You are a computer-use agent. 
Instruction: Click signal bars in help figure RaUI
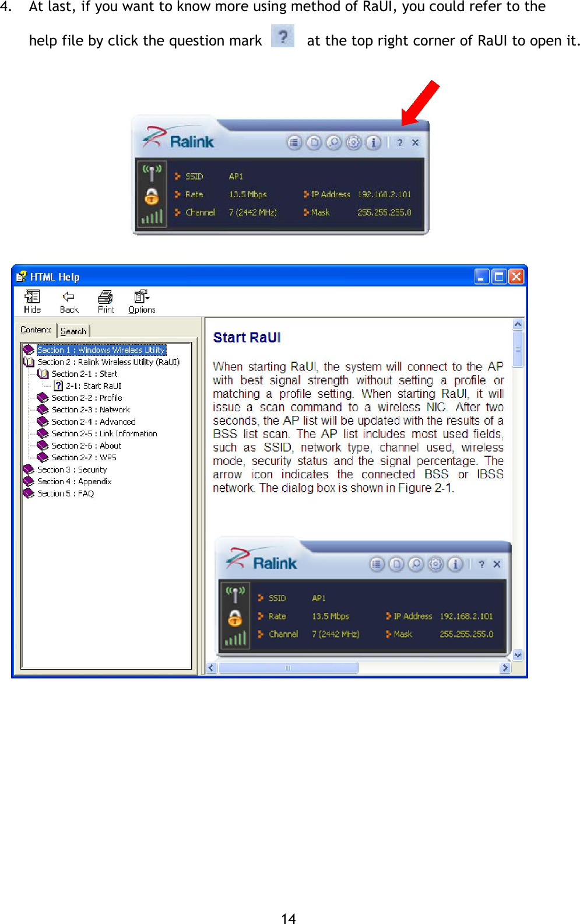coord(235,639)
